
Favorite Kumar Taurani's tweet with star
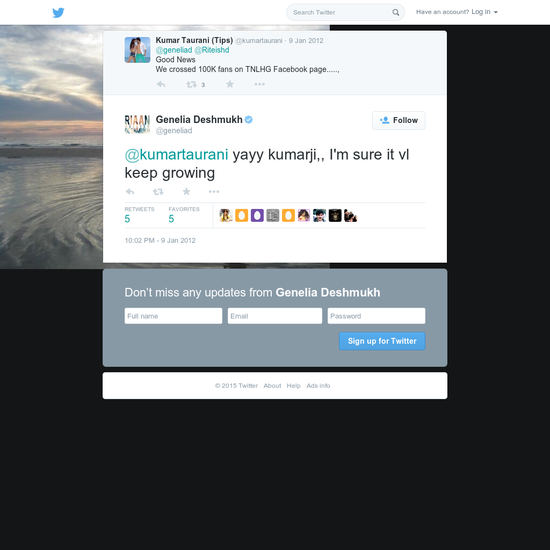(230, 84)
